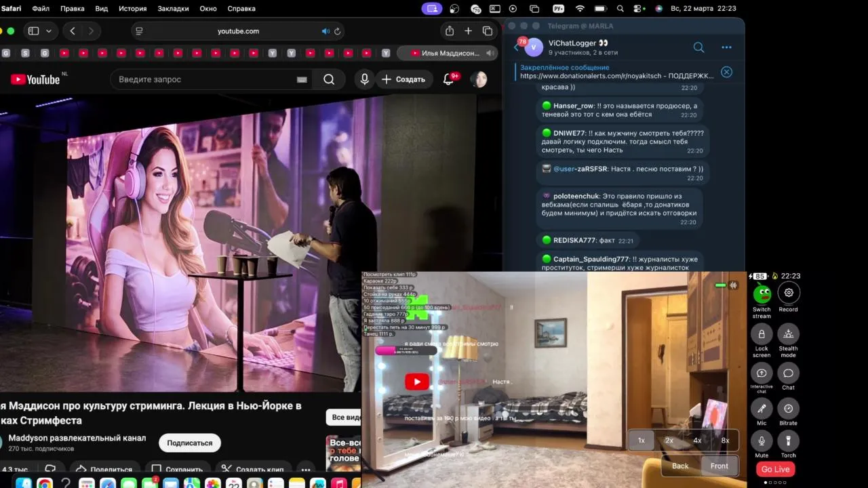This screenshot has width=868, height=488.
Task: Open the YouTube account avatar menu
Action: tap(479, 79)
